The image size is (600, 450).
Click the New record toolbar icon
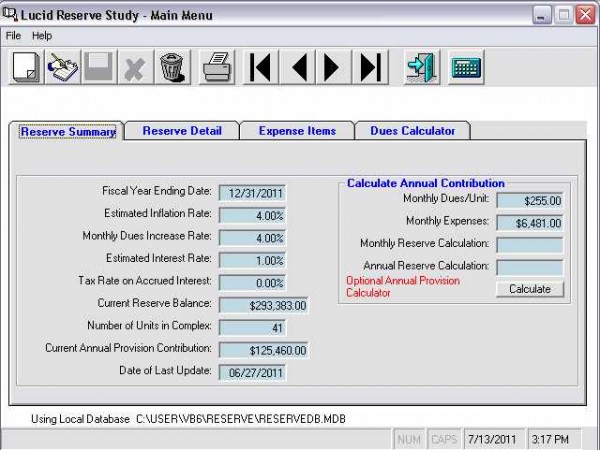pyautogui.click(x=27, y=67)
